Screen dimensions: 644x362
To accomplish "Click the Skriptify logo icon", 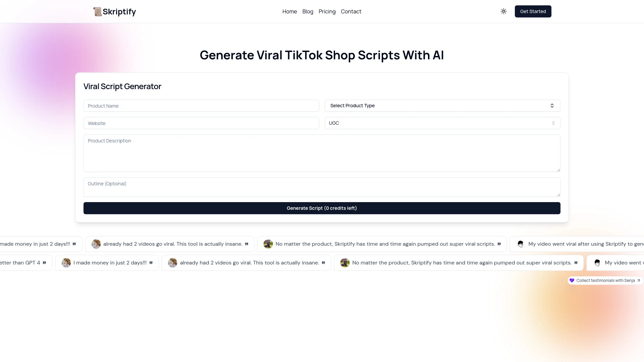I will coord(97,11).
